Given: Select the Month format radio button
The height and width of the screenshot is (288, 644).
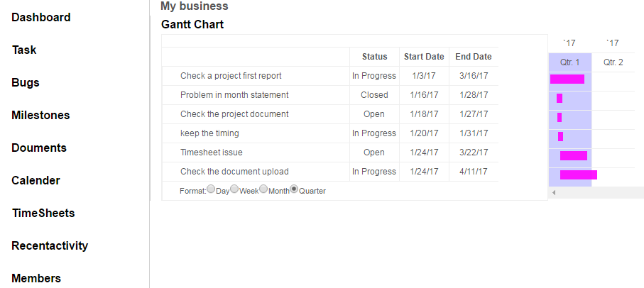Looking at the screenshot, I should [263, 189].
